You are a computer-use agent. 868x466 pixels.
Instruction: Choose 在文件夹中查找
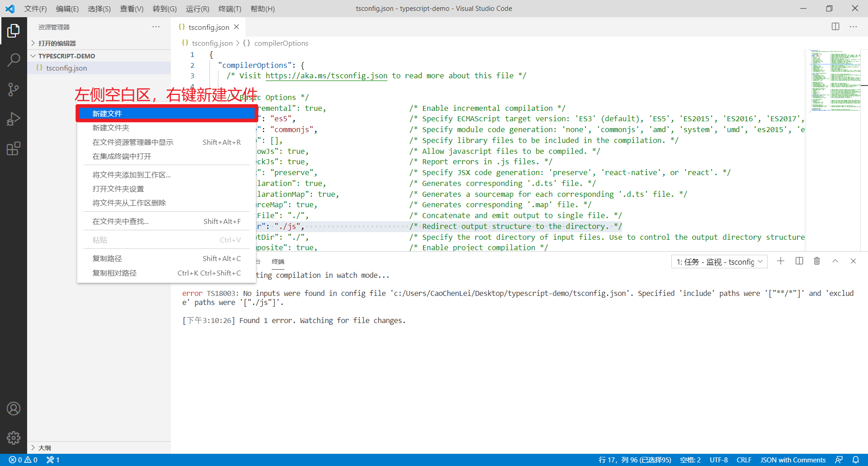pos(166,221)
